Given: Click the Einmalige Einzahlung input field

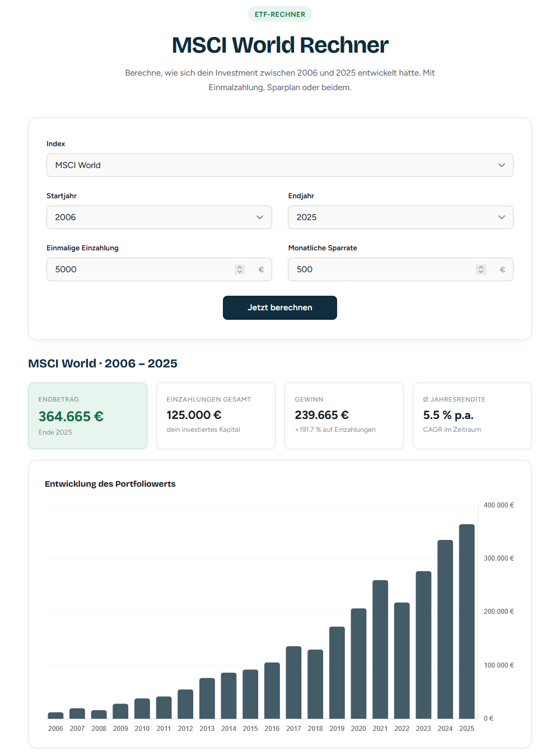Looking at the screenshot, I should coord(159,269).
